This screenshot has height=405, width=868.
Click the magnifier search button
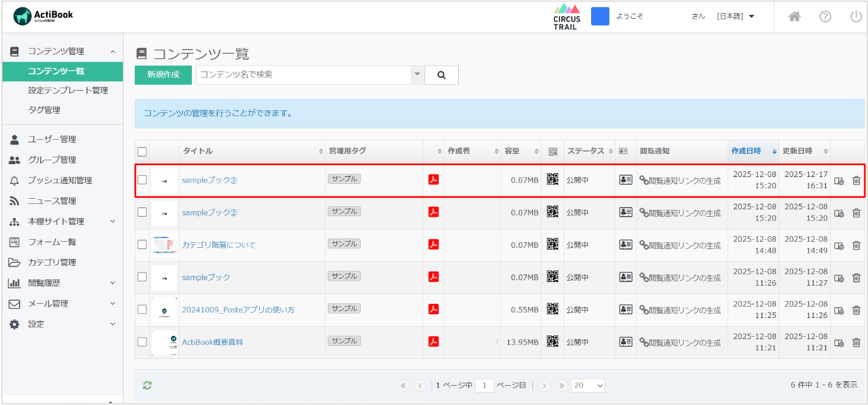click(x=441, y=75)
